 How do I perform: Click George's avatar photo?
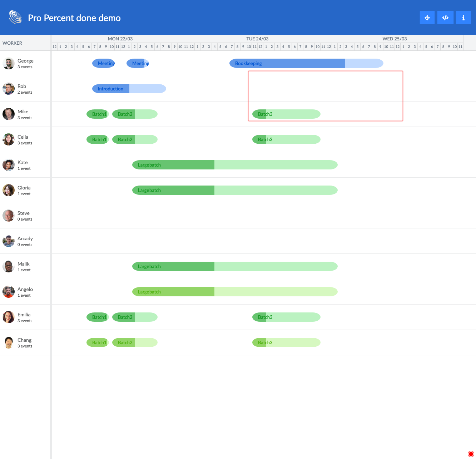(9, 63)
